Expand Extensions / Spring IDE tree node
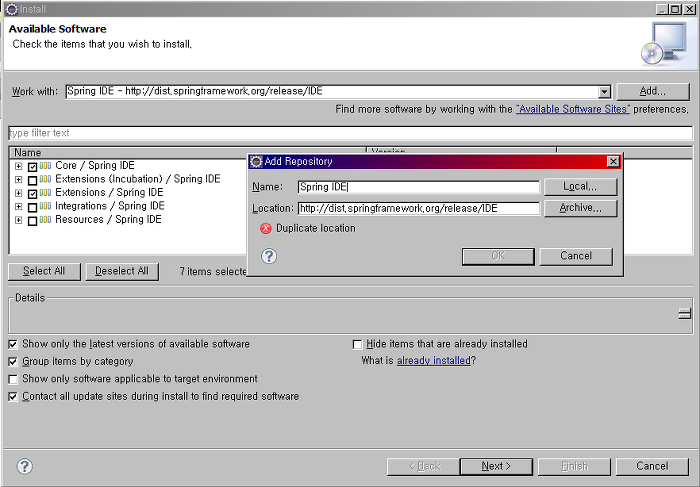Viewport: 700px width, 487px height. click(x=18, y=193)
